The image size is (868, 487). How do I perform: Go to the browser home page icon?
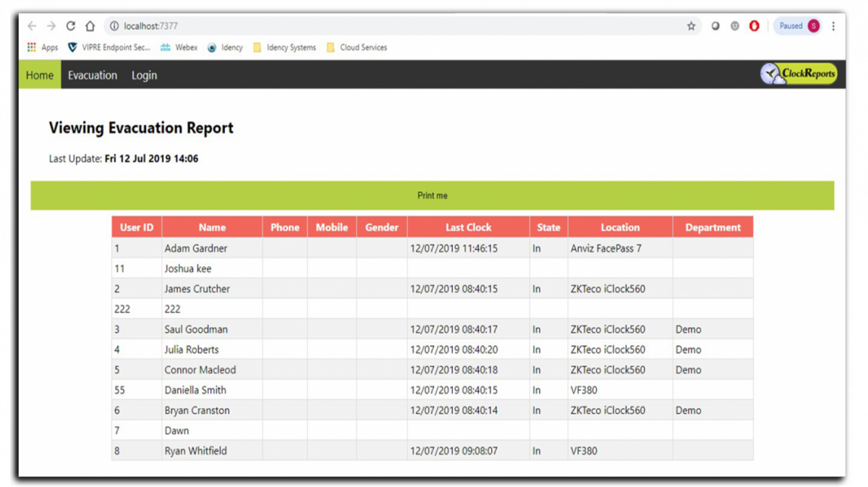[x=90, y=26]
